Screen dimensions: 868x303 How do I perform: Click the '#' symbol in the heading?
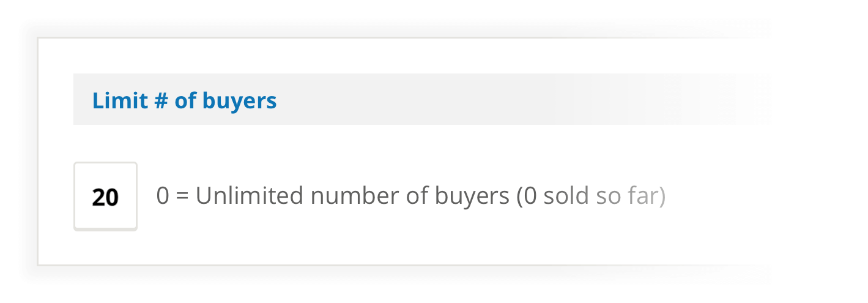pos(161,100)
